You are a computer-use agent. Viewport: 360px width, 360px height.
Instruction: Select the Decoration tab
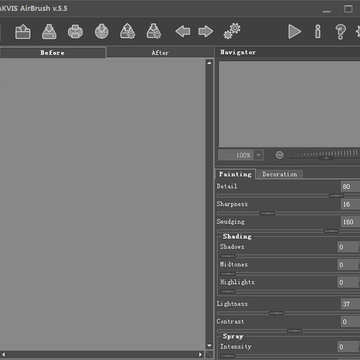(279, 174)
